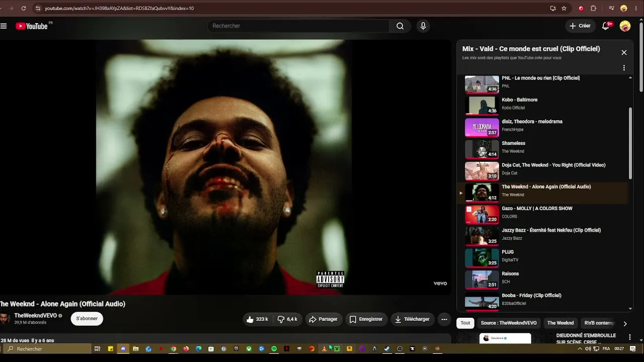Click the Windows taskbar search box
The image size is (644, 362).
click(x=48, y=349)
